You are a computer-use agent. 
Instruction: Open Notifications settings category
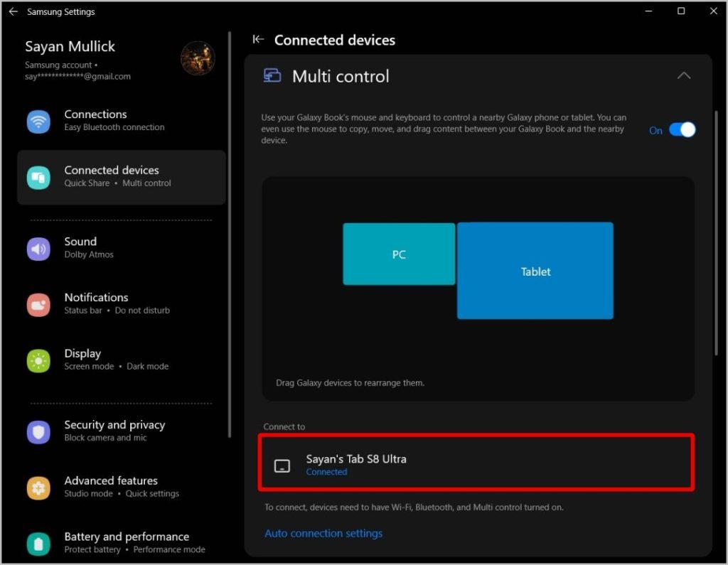[122, 304]
